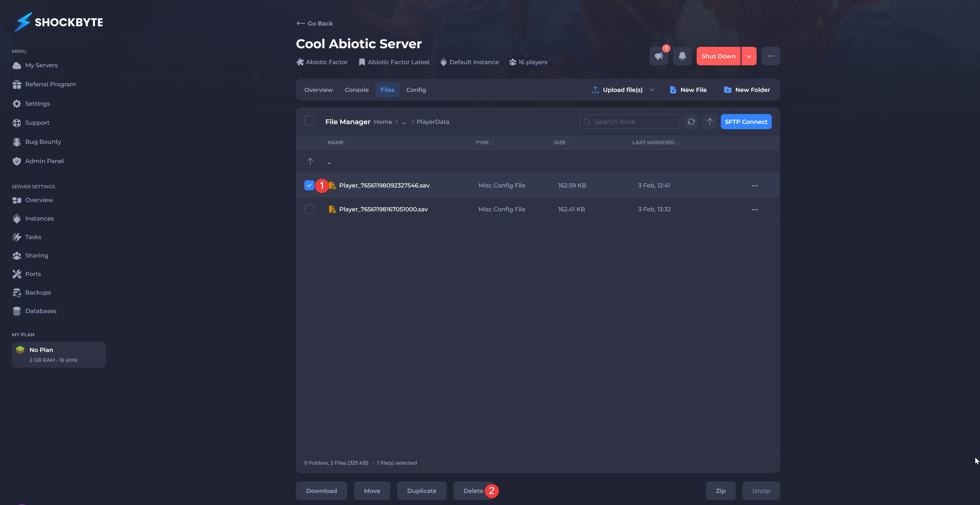
Task: Expand the Shut Down dropdown arrow
Action: point(749,56)
